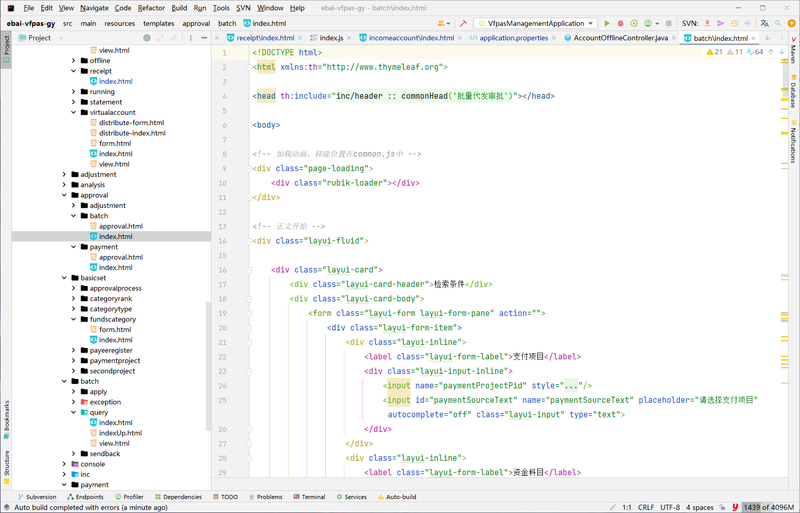Screen dimensions: 800x513
Task: Click the Debug bug icon in toolbar
Action: pyautogui.click(x=622, y=22)
